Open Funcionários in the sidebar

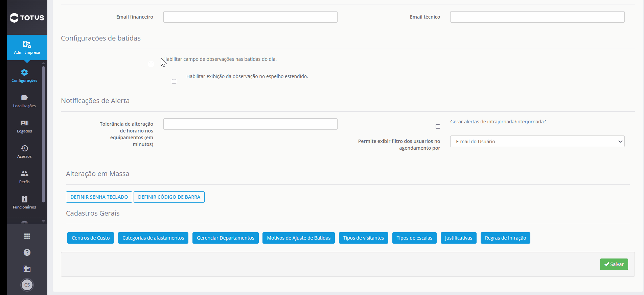(x=24, y=202)
